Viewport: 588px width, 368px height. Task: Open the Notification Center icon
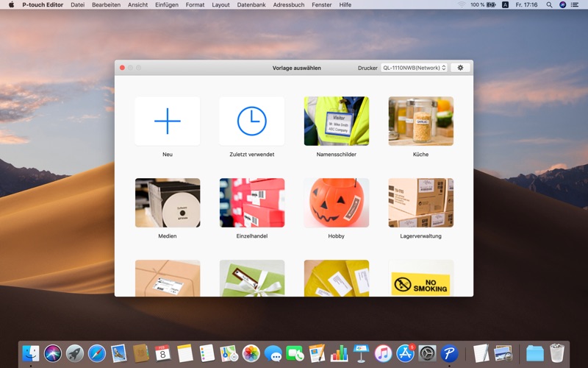pos(575,4)
